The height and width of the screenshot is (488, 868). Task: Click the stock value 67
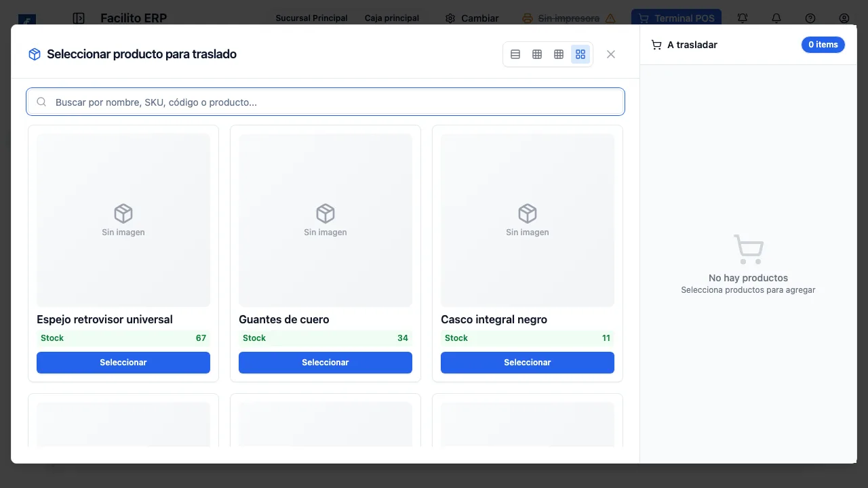[201, 338]
